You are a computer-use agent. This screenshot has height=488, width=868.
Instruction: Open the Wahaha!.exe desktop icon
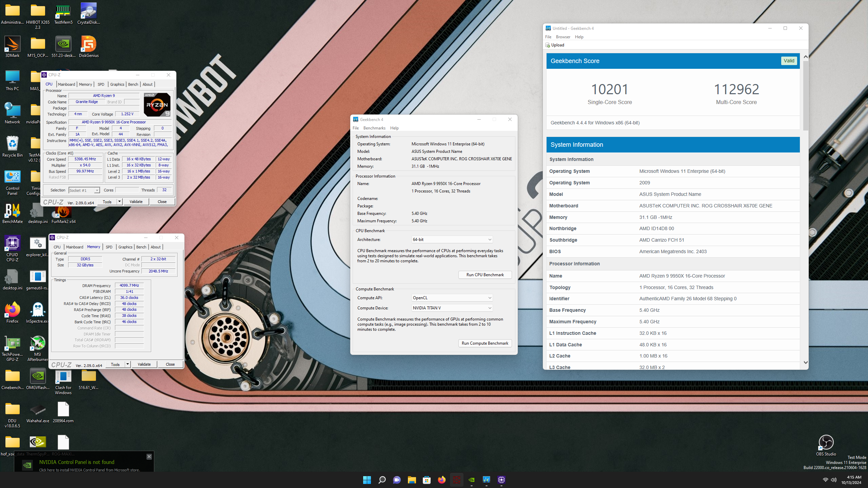click(38, 412)
